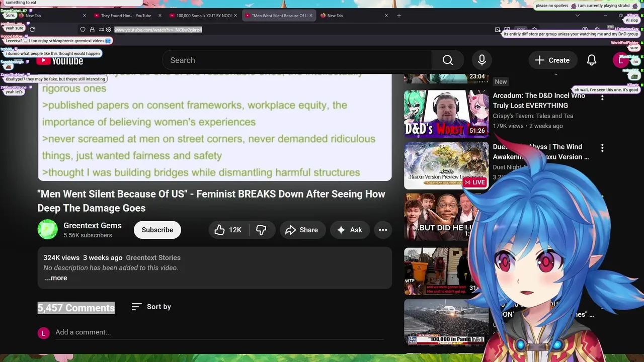Open more actions menu next to Ask

click(383, 230)
